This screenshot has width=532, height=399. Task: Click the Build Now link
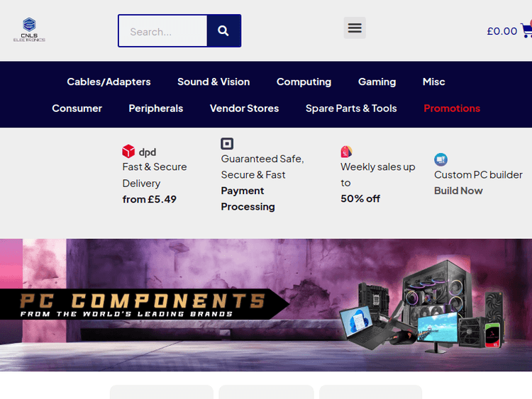(458, 191)
